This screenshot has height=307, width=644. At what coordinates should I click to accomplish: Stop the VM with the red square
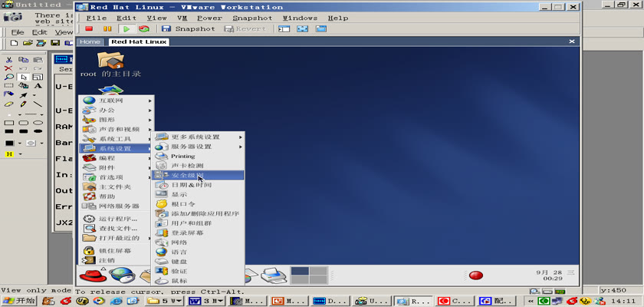89,28
